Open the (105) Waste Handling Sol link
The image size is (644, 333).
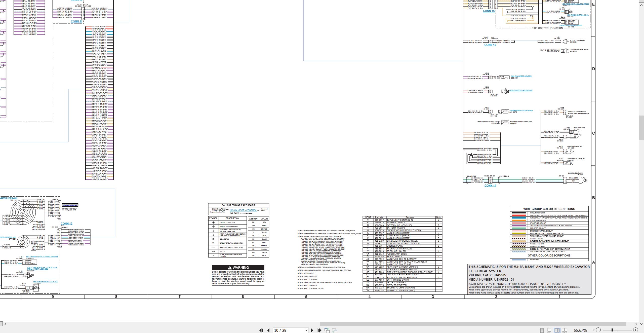pos(521,90)
